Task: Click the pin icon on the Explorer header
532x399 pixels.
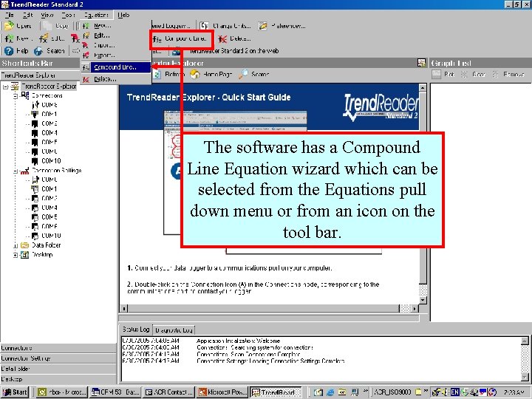Action: tap(421, 63)
